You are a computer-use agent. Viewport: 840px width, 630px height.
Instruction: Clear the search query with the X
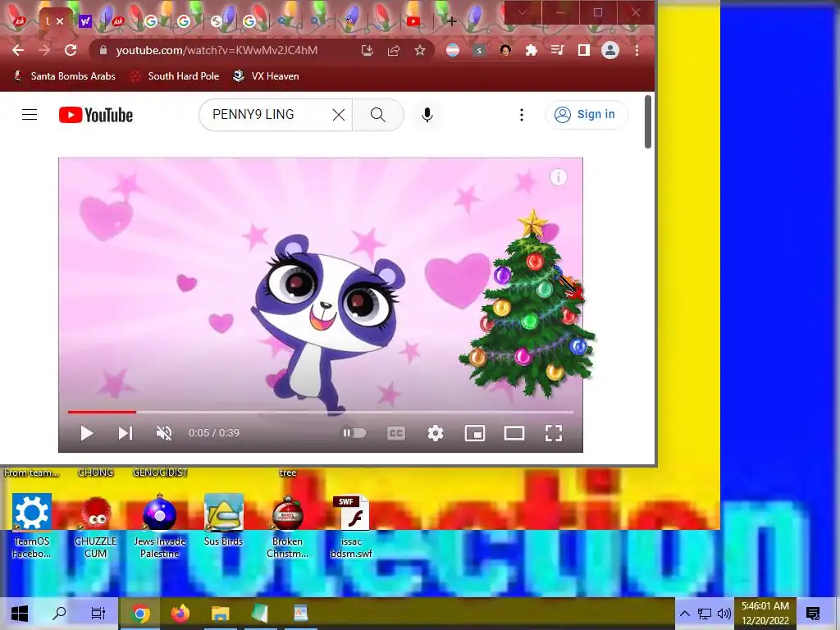339,115
